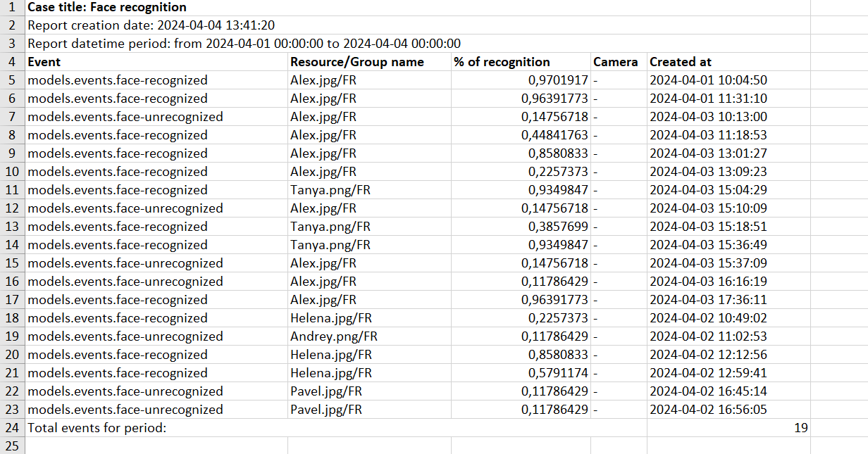868x454 pixels.
Task: Select row header number 7
Action: point(13,117)
